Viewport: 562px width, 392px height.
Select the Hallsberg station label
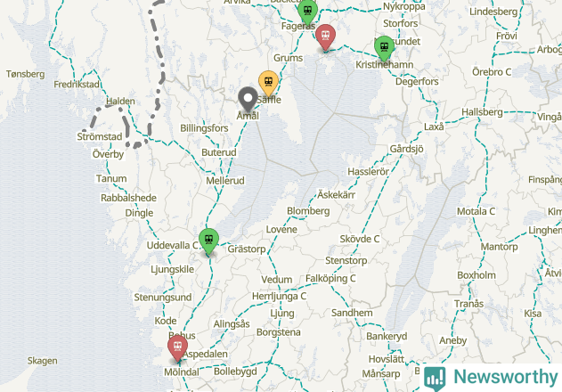tap(482, 112)
